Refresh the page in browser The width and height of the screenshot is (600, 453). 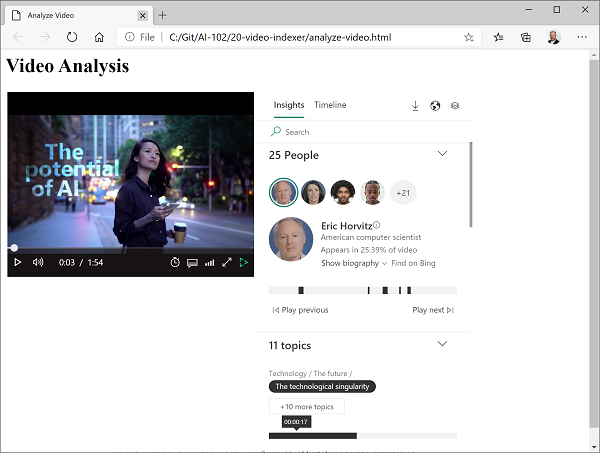click(72, 37)
